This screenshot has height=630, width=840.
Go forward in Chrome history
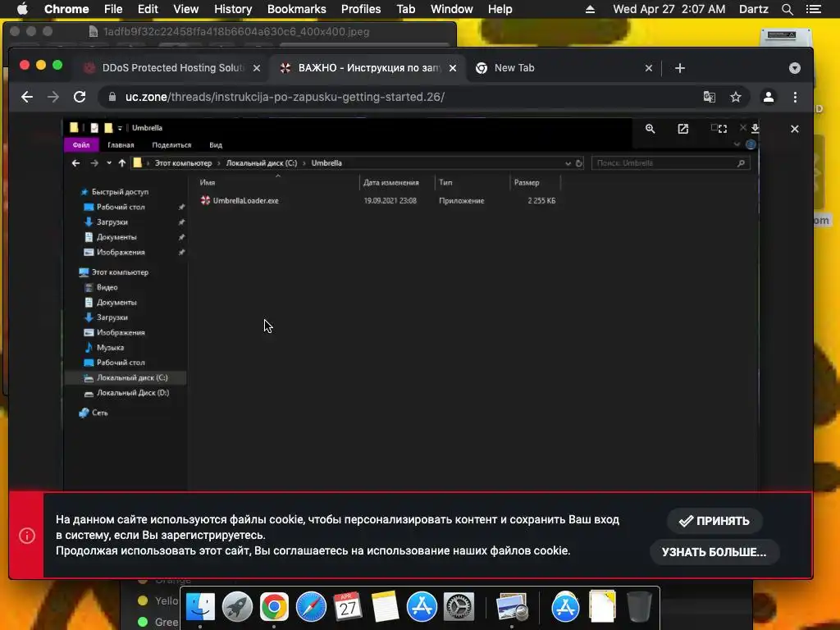coord(53,97)
